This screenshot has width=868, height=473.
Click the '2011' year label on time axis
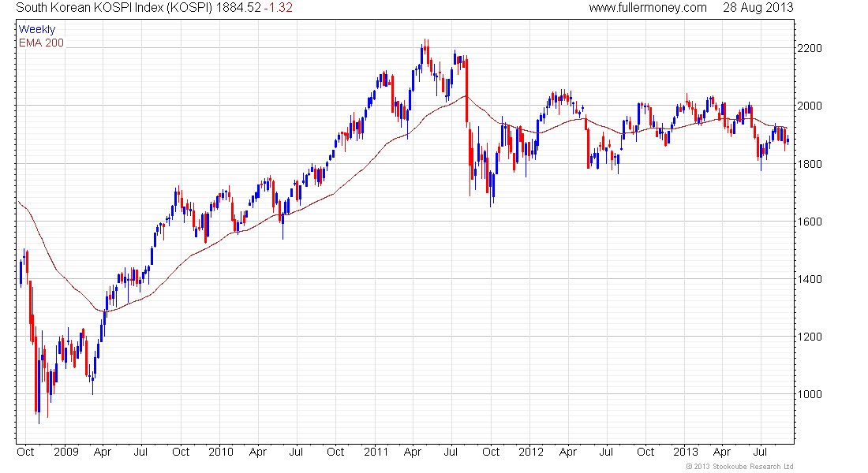click(x=376, y=452)
